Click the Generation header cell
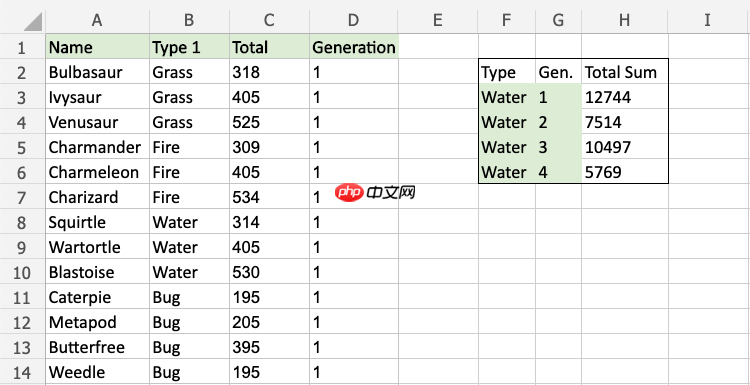The width and height of the screenshot is (750, 385). pos(353,47)
